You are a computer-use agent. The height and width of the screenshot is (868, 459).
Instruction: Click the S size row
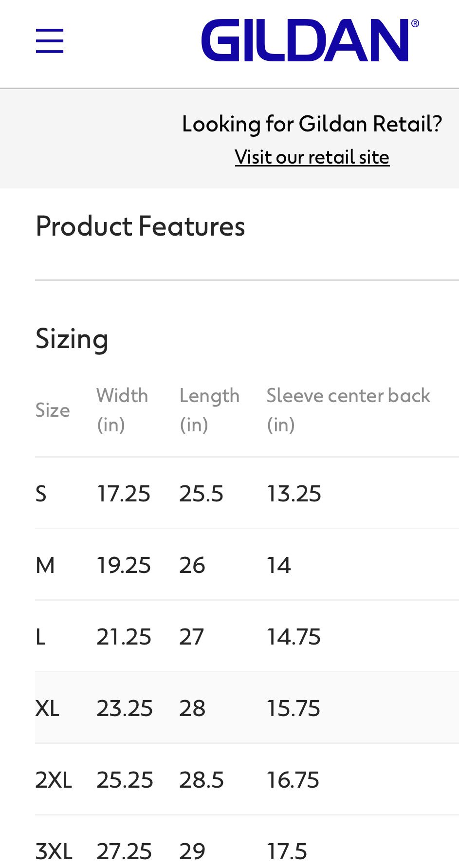tap(247, 493)
